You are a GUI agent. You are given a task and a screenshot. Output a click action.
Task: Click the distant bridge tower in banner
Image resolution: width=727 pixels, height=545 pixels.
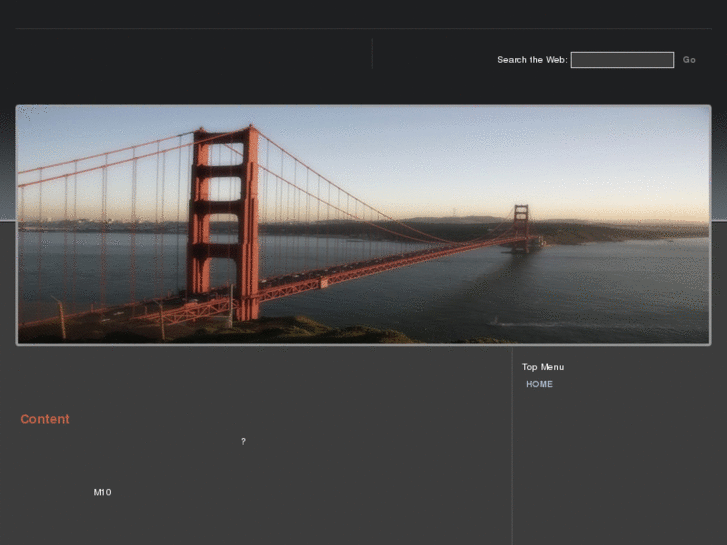tap(521, 226)
